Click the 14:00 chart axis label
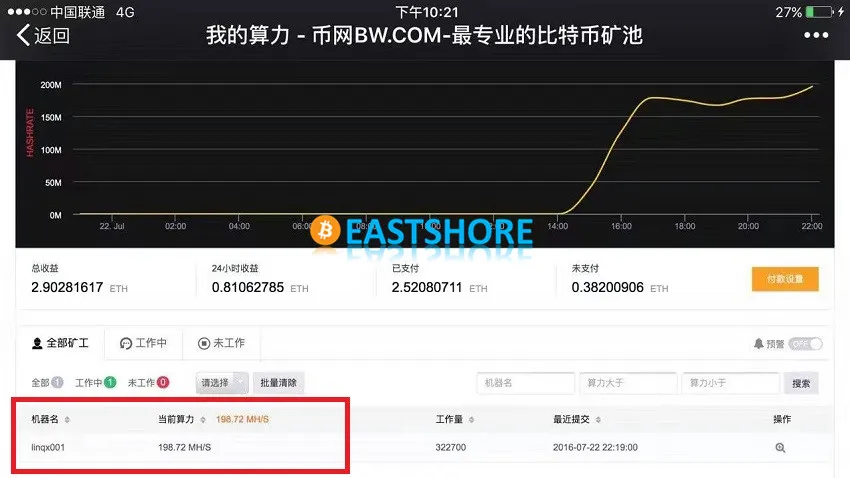Image resolution: width=850 pixels, height=478 pixels. [557, 226]
